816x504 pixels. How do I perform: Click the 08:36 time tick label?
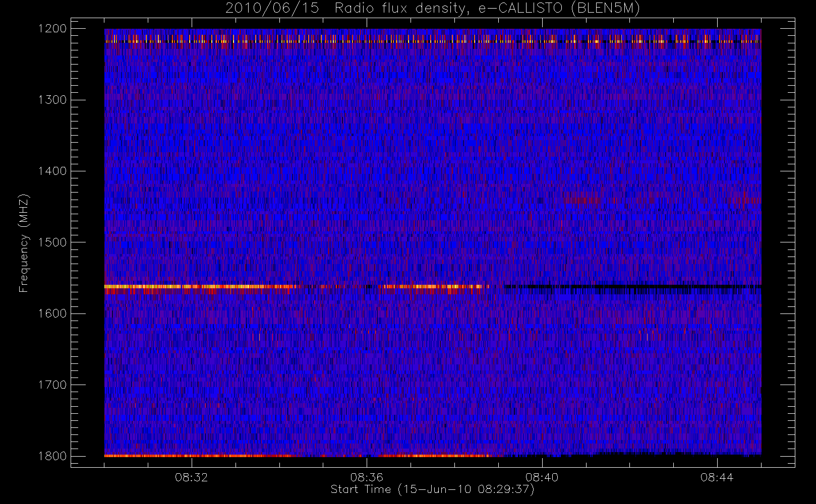point(367,477)
